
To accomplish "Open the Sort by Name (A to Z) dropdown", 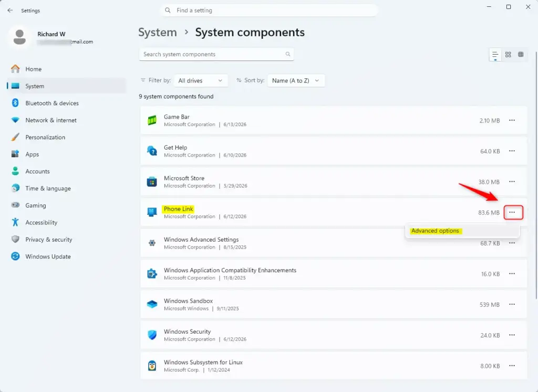I will (x=296, y=81).
